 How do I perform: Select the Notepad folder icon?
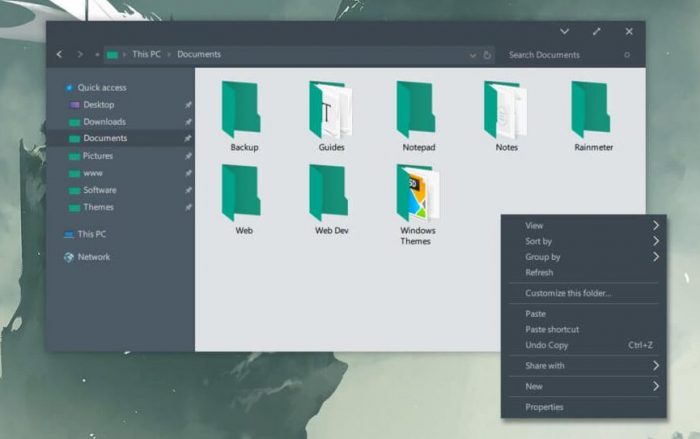click(x=416, y=109)
